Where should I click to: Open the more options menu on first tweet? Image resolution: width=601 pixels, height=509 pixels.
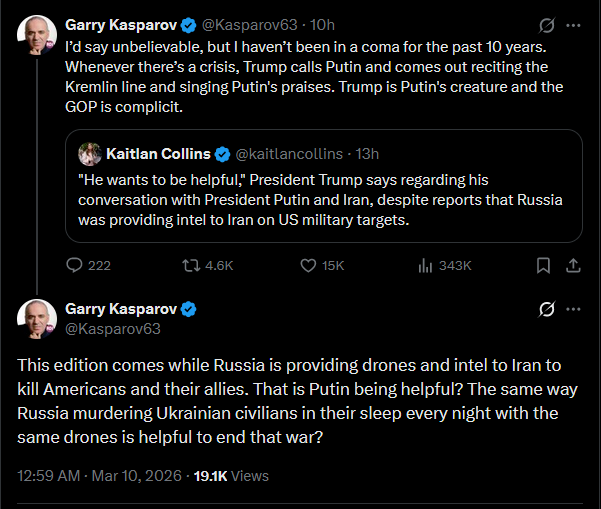[x=573, y=25]
